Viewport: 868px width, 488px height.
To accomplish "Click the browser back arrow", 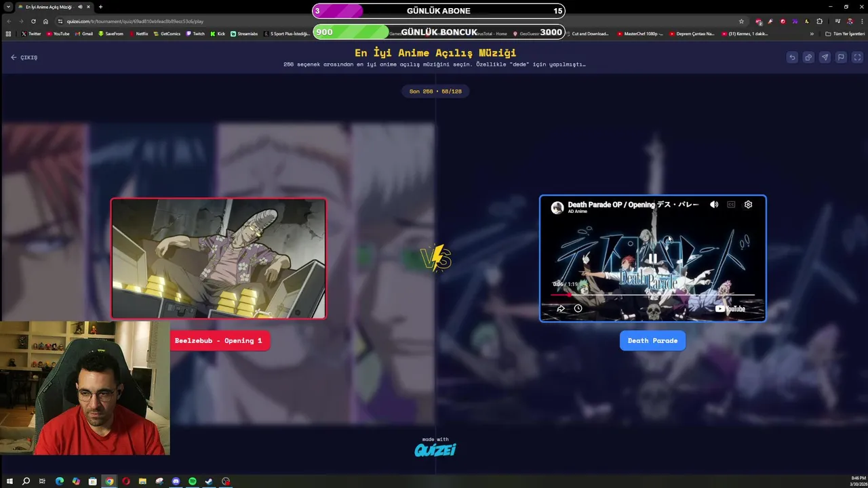I will [9, 21].
